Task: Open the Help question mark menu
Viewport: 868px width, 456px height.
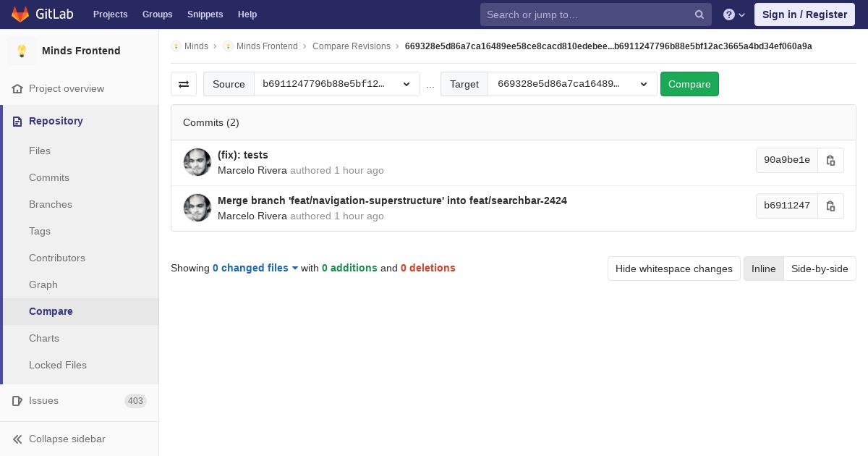Action: [x=733, y=14]
